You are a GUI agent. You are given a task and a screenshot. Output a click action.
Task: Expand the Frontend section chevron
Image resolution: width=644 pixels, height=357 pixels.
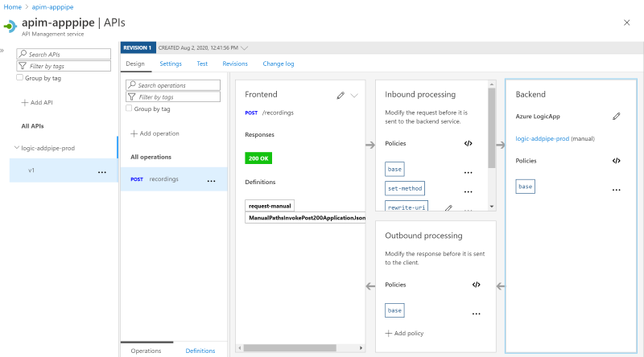click(354, 95)
